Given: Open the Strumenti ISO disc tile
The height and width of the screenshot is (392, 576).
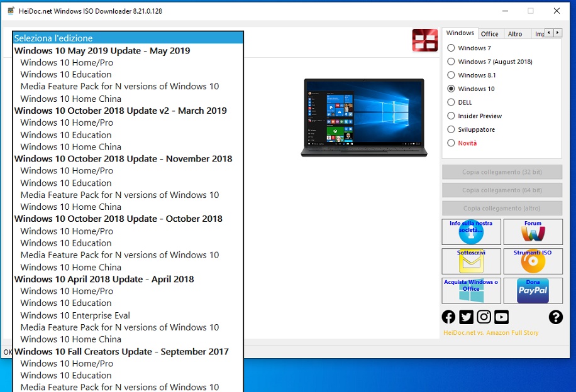Looking at the screenshot, I should [x=533, y=261].
